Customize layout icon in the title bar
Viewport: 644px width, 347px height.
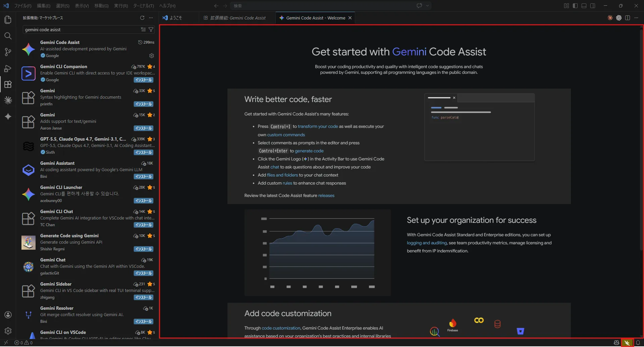pyautogui.click(x=567, y=6)
